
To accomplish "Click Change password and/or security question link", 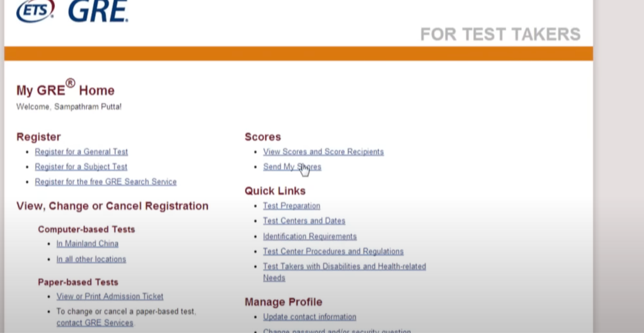I will pos(337,330).
